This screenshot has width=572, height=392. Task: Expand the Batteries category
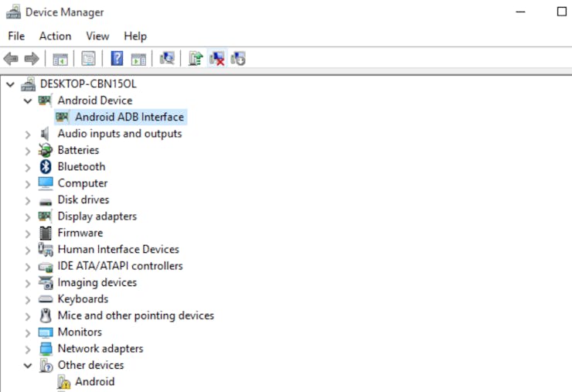click(28, 151)
